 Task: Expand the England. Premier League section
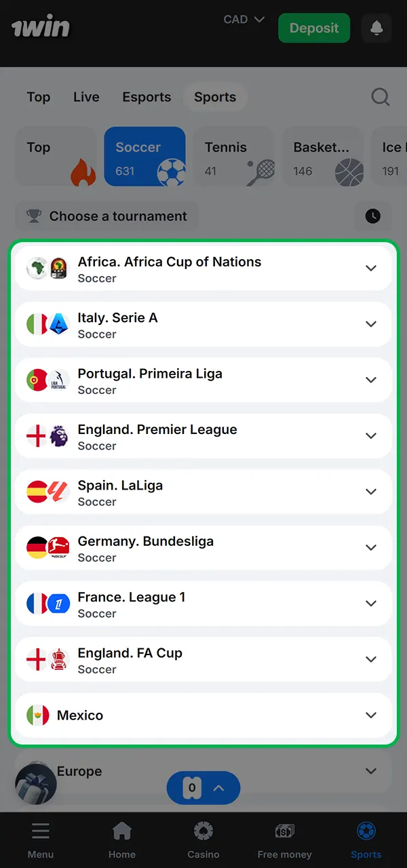click(x=371, y=436)
